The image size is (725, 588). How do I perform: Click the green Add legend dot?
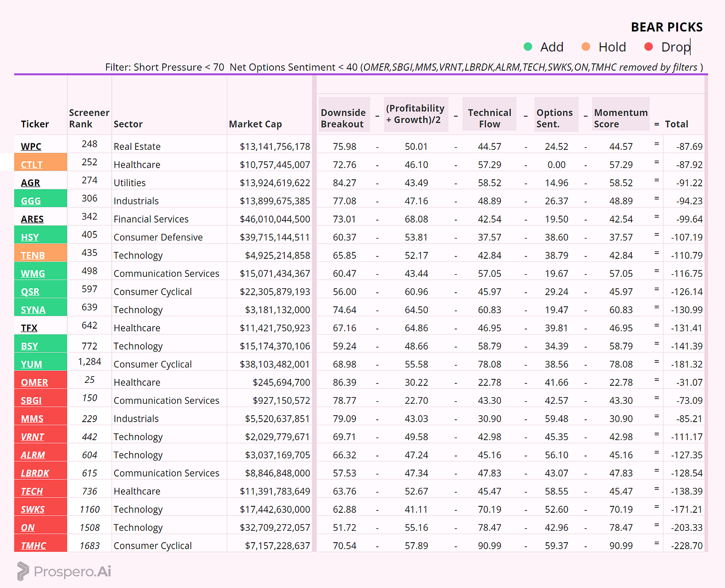[x=528, y=47]
